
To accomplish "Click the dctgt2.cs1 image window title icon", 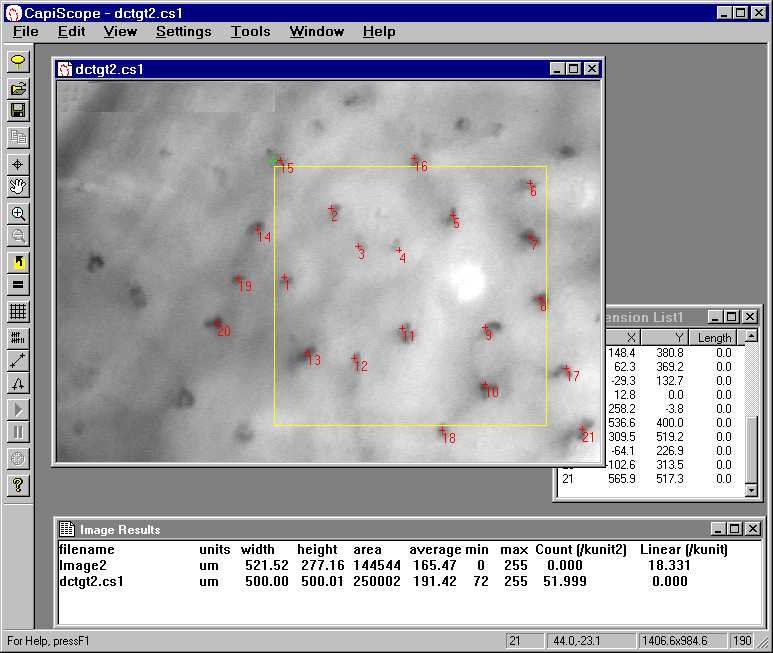I will click(x=65, y=69).
